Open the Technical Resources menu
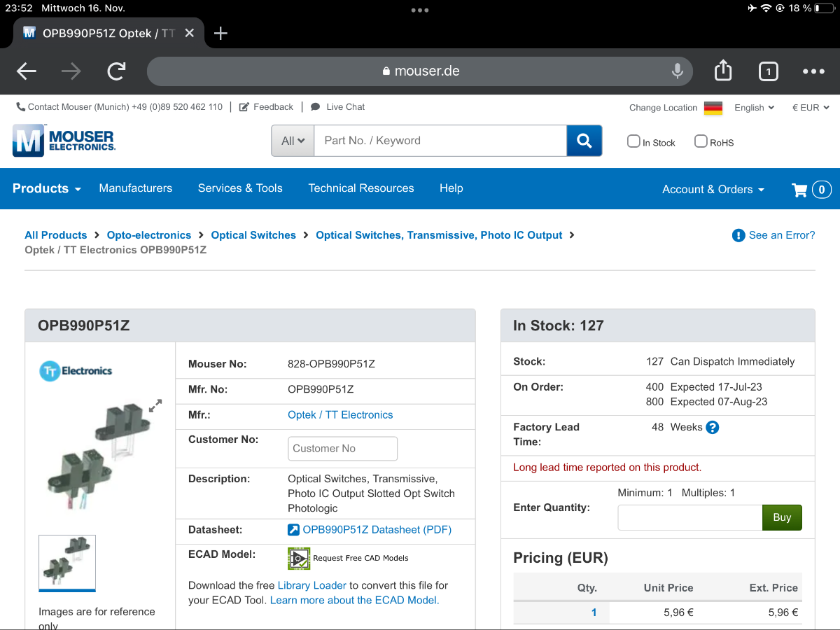This screenshot has height=630, width=840. pos(361,188)
